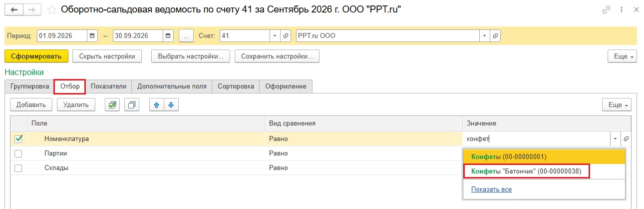Switch to Группировка tab
The height and width of the screenshot is (209, 644).
[x=29, y=86]
